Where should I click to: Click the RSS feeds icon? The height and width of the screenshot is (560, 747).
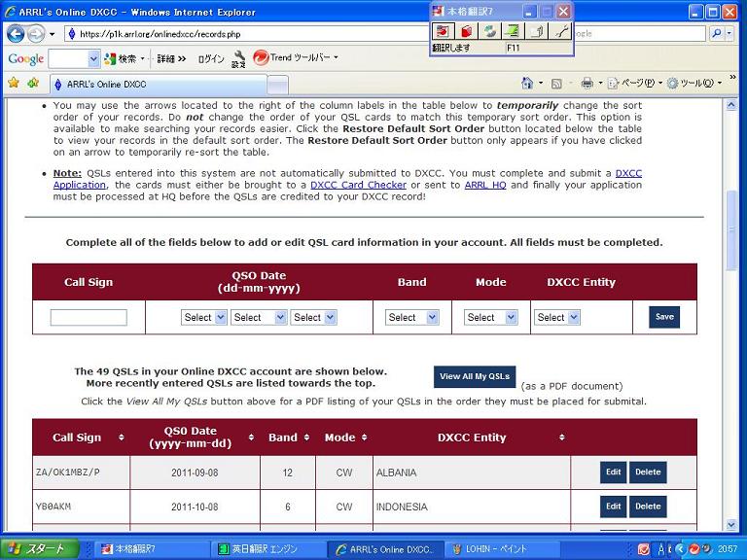556,84
